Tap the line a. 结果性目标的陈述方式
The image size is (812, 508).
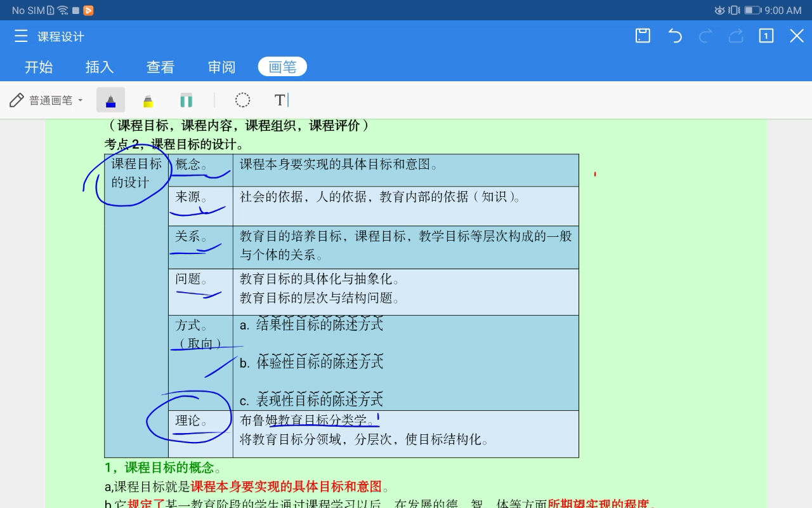(x=311, y=324)
